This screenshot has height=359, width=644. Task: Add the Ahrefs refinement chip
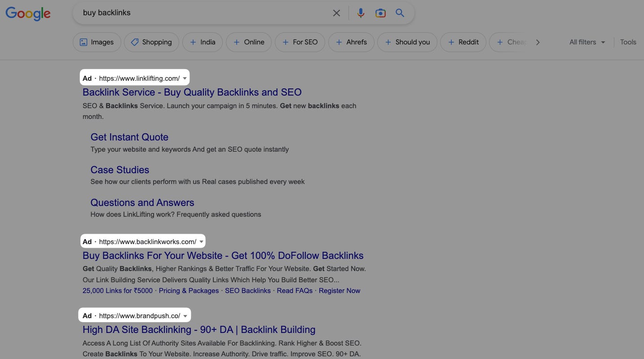tap(351, 42)
